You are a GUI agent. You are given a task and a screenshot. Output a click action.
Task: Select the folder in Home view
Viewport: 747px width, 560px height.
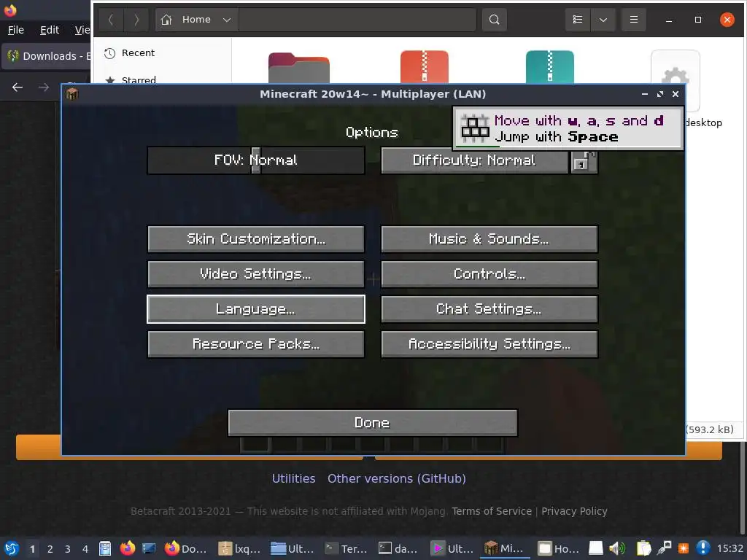[298, 68]
